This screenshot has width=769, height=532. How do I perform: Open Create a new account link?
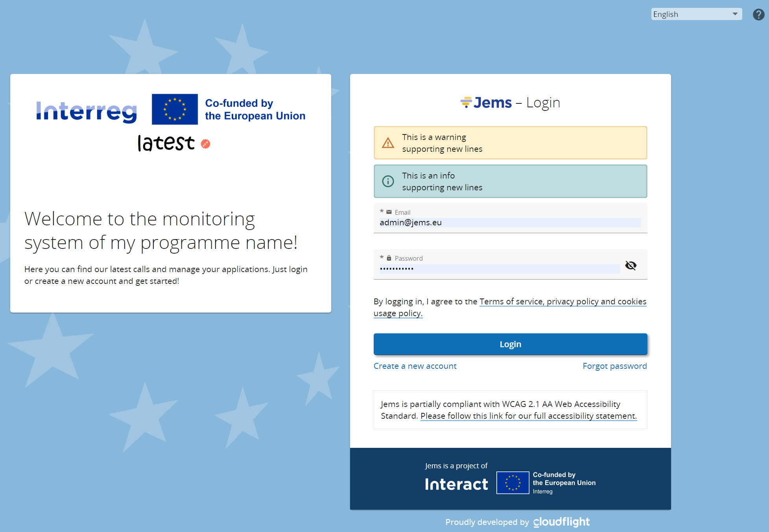[415, 366]
